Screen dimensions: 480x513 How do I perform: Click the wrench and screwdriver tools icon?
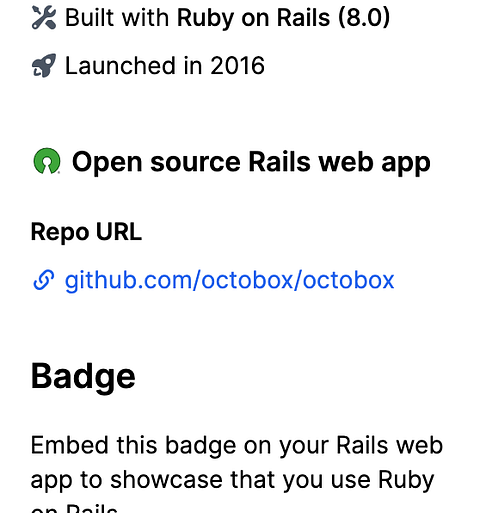point(44,17)
